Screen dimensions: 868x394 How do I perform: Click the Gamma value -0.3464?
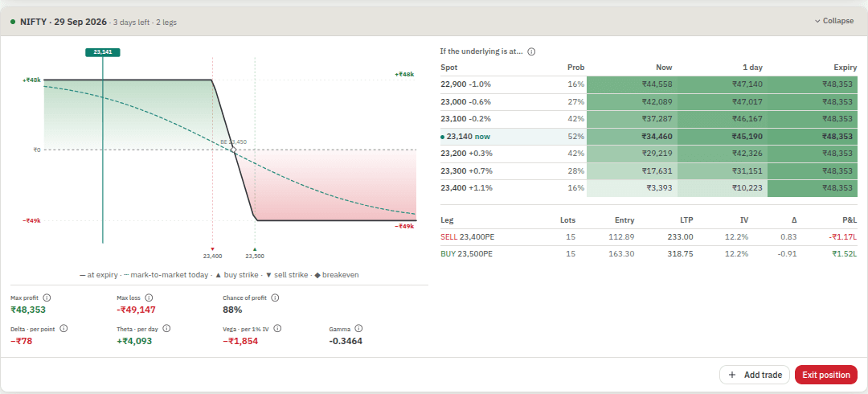click(346, 341)
